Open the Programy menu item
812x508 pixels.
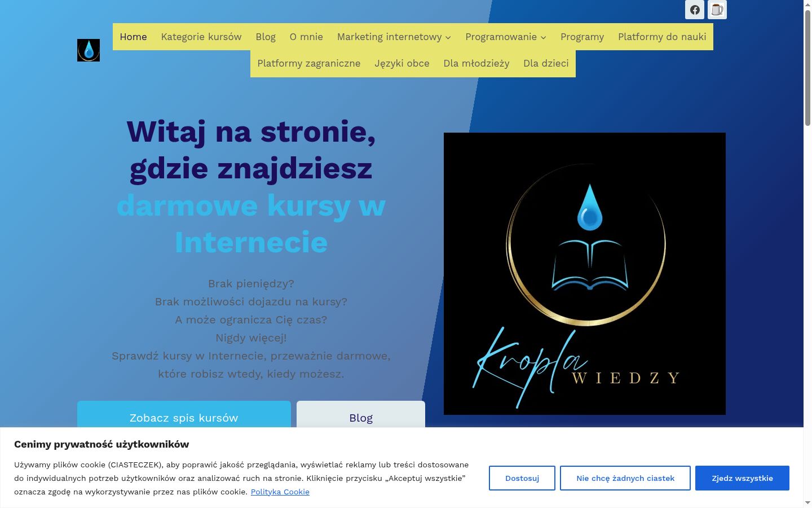[x=582, y=37]
